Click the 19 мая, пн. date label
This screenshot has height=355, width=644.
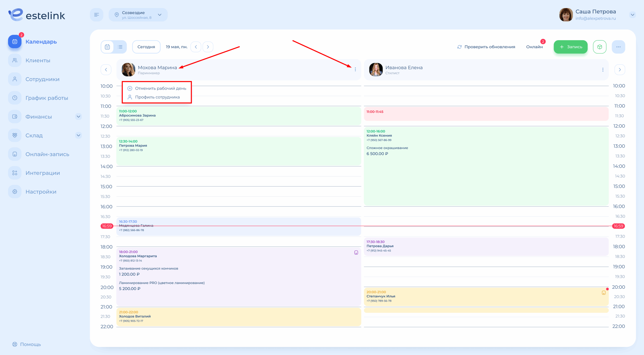(177, 47)
